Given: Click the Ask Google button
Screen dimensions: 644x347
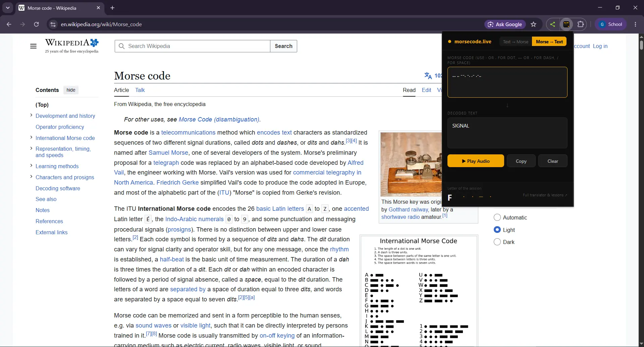Looking at the screenshot, I should coord(505,24).
